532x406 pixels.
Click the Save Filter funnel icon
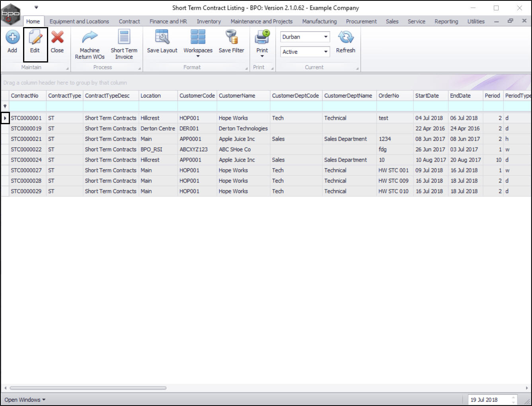tap(232, 37)
